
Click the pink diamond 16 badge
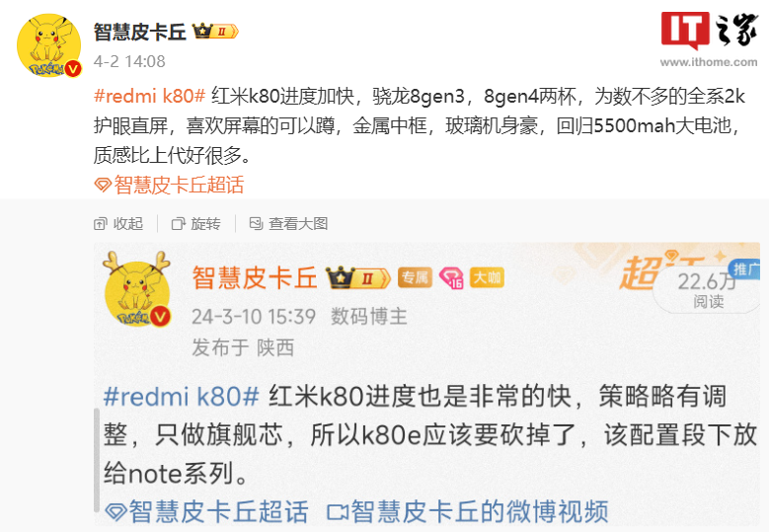[451, 278]
